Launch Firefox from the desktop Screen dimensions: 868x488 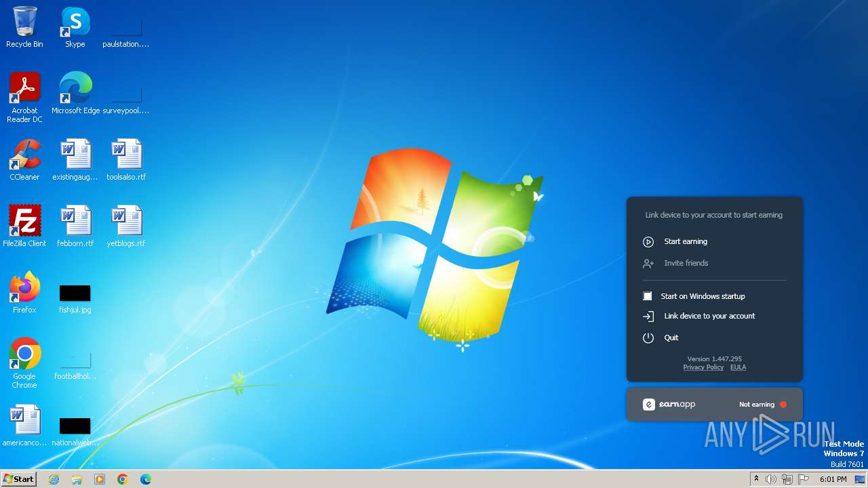pos(24,293)
